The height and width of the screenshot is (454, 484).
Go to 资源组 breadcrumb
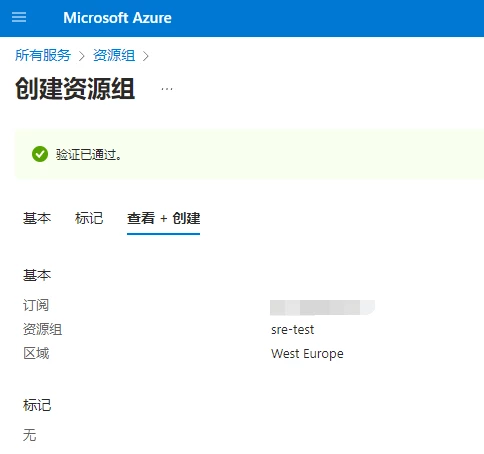tap(114, 55)
